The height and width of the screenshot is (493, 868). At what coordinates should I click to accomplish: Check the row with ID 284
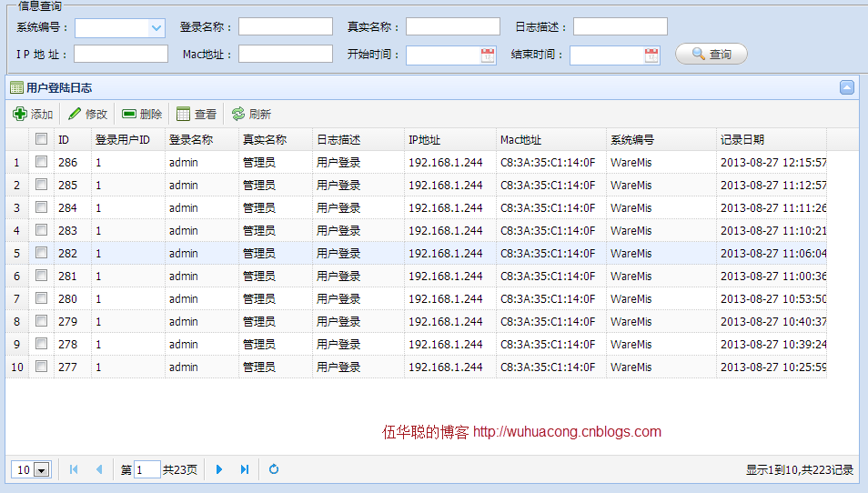(41, 207)
